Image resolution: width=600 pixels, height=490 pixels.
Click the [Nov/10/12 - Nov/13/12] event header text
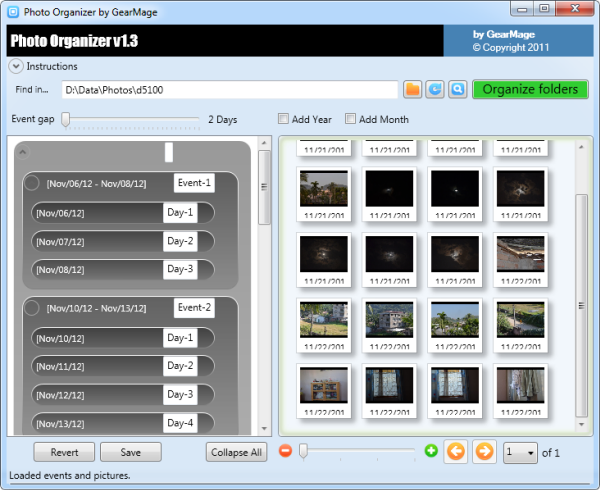(x=96, y=308)
